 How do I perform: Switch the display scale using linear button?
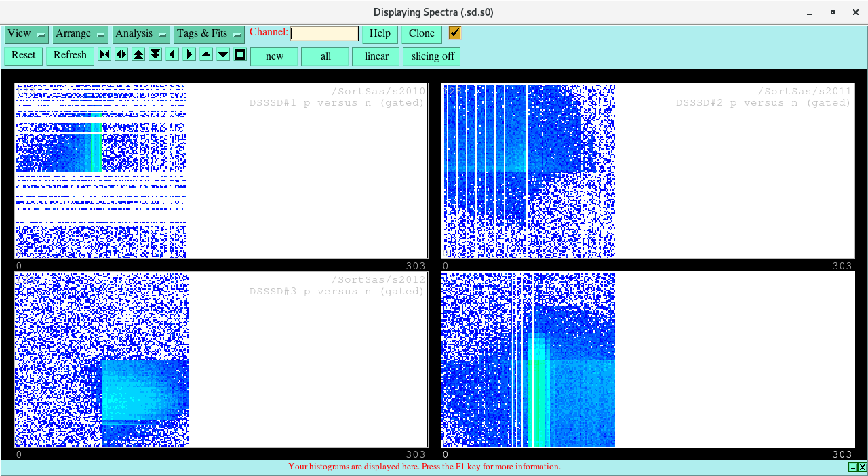pos(376,56)
